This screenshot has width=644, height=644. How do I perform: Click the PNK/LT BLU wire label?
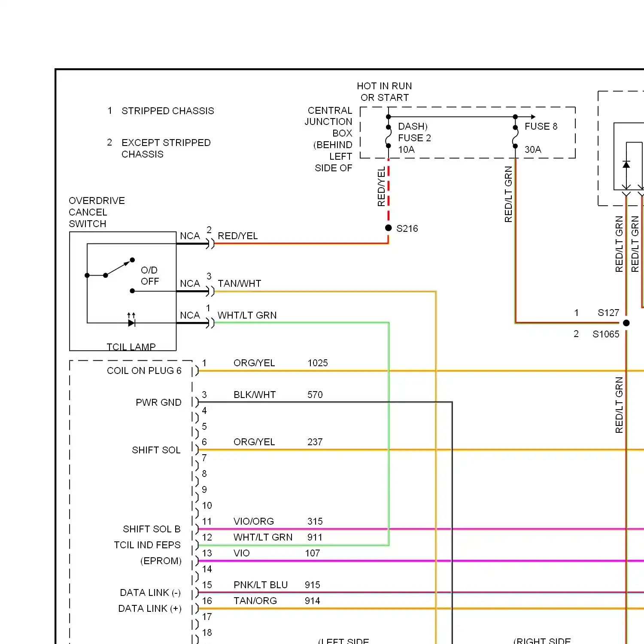[x=261, y=585]
